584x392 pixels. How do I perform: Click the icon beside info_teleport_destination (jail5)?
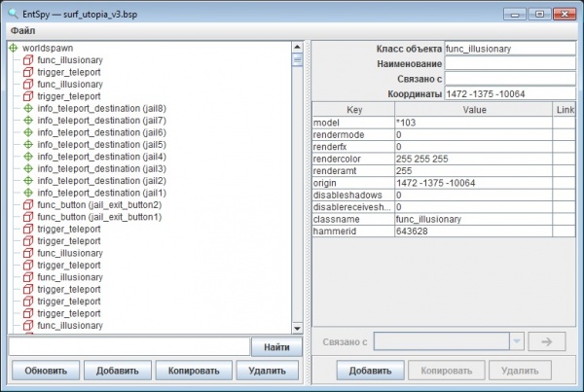(x=28, y=144)
